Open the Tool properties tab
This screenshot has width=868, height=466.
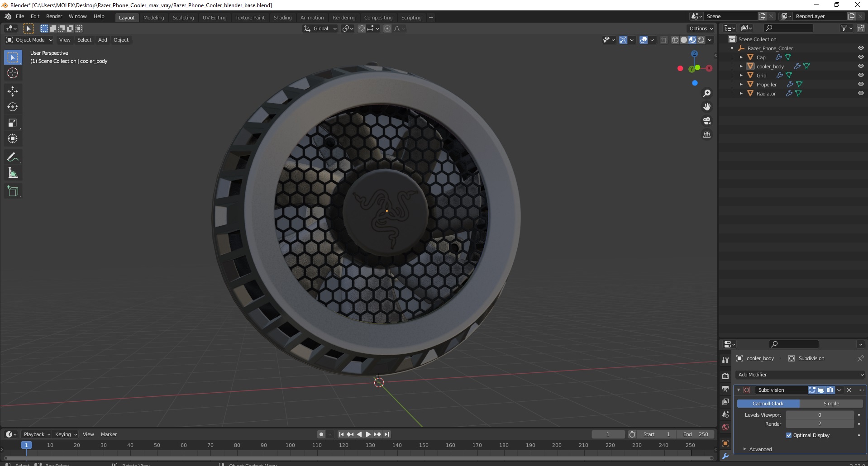(725, 360)
